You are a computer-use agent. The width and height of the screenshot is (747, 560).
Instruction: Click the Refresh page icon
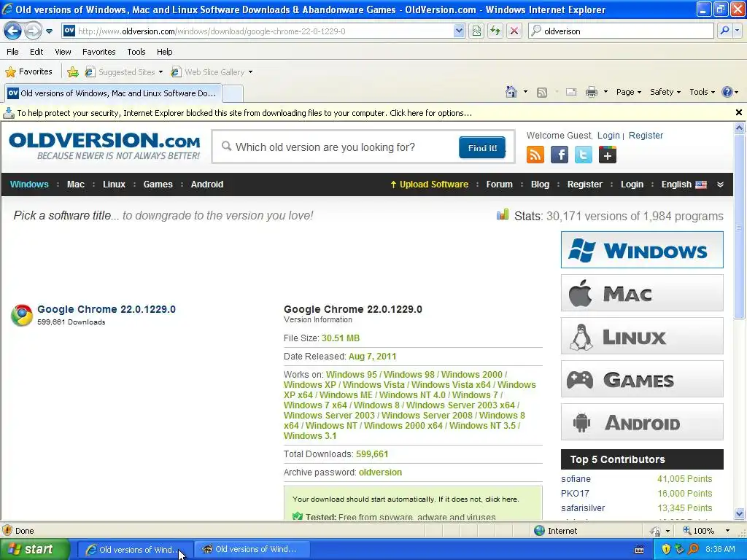pyautogui.click(x=495, y=31)
